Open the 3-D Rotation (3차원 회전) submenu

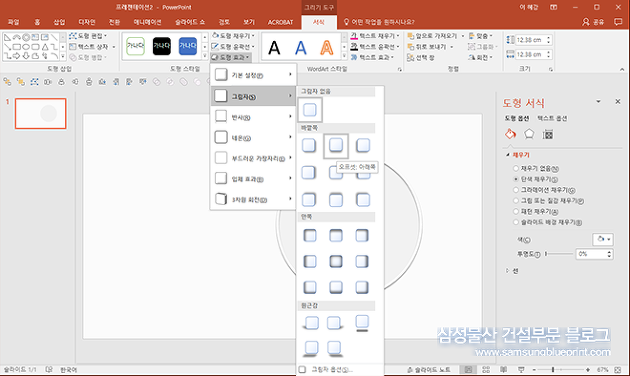[x=253, y=199]
